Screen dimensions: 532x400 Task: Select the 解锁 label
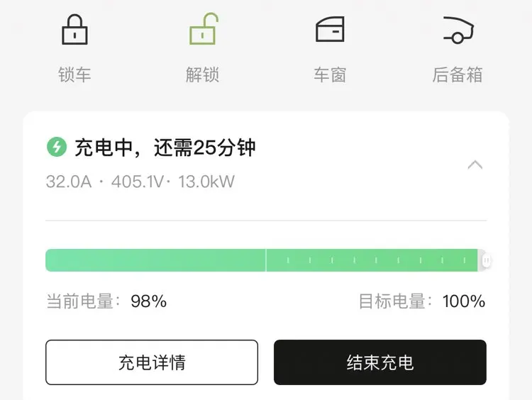203,74
